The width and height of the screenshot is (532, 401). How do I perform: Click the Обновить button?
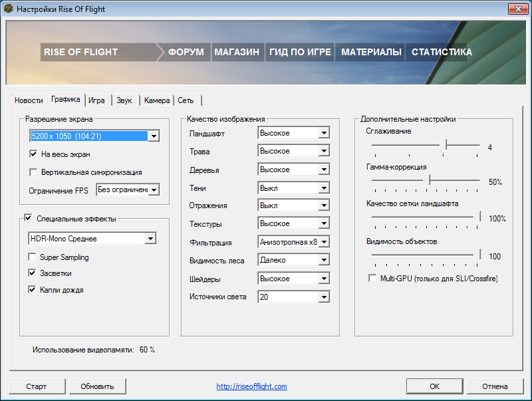click(x=98, y=386)
